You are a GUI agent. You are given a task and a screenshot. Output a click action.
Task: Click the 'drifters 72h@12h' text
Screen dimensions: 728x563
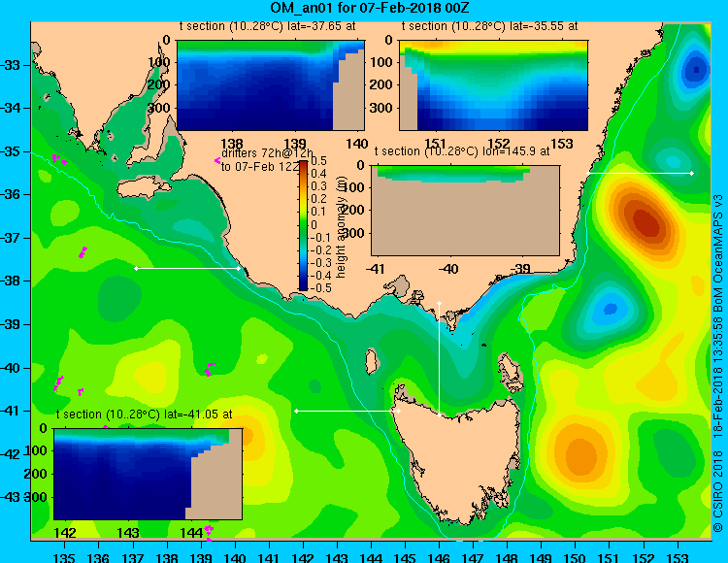click(x=267, y=153)
